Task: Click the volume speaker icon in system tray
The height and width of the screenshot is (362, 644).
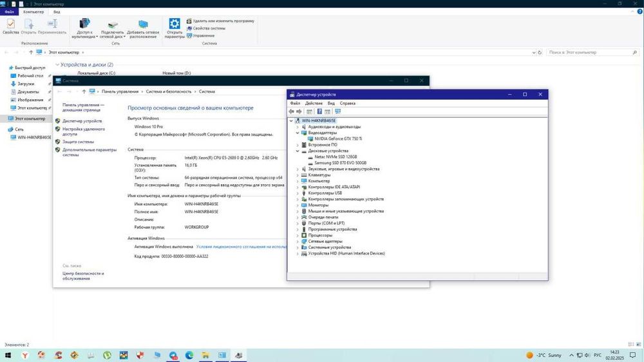Action: (x=587, y=355)
